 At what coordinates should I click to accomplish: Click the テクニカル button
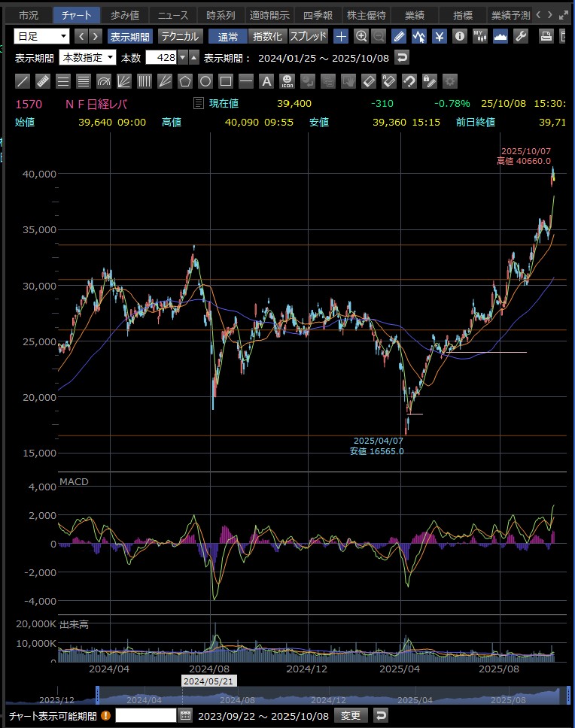180,36
